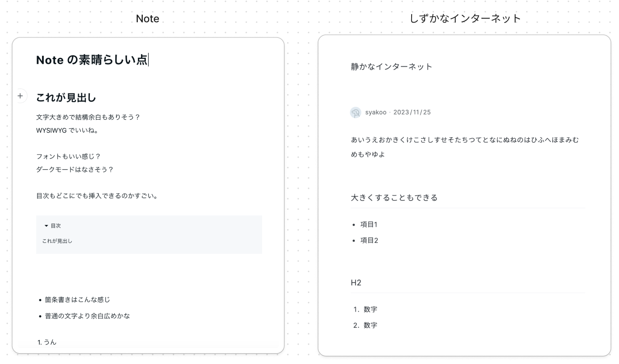Click the Note label above the left editor
The width and height of the screenshot is (619, 364).
pyautogui.click(x=148, y=18)
